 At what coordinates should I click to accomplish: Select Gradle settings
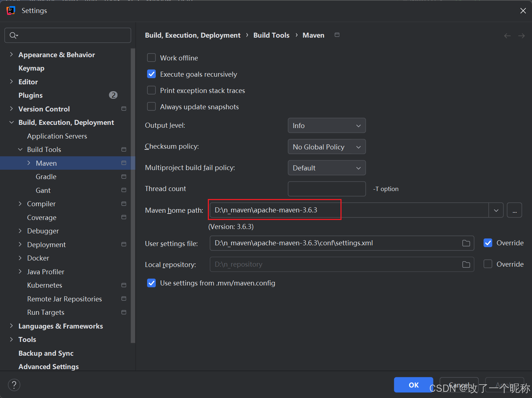(46, 177)
